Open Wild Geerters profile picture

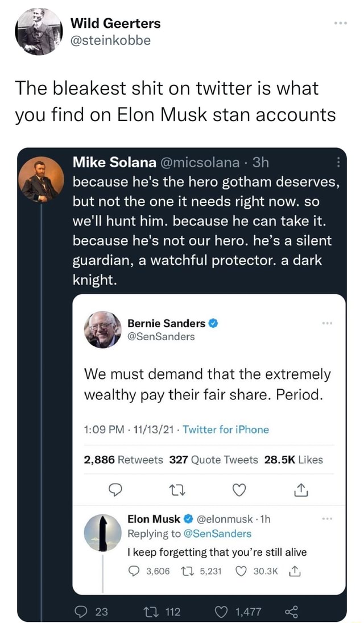(x=37, y=31)
